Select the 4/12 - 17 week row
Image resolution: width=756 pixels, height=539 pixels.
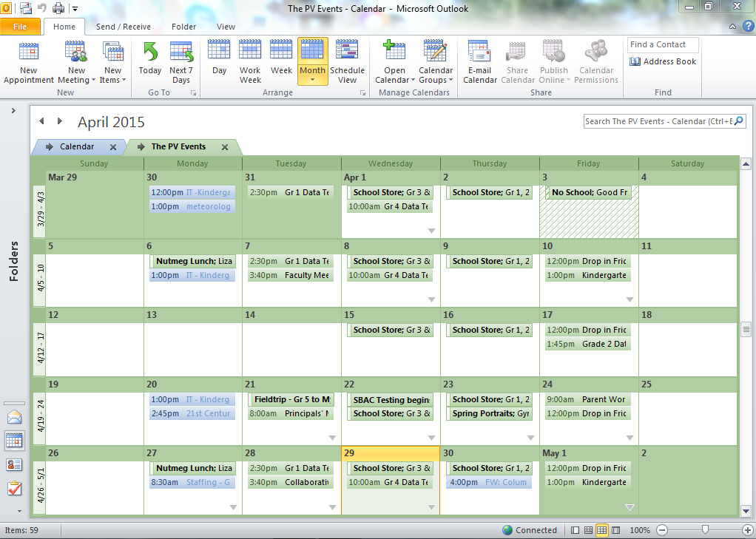click(39, 349)
